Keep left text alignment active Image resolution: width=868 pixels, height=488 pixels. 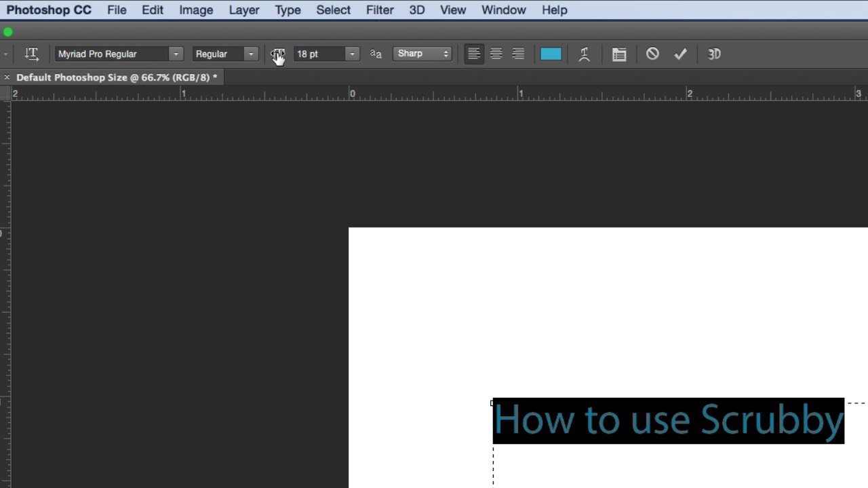coord(474,54)
